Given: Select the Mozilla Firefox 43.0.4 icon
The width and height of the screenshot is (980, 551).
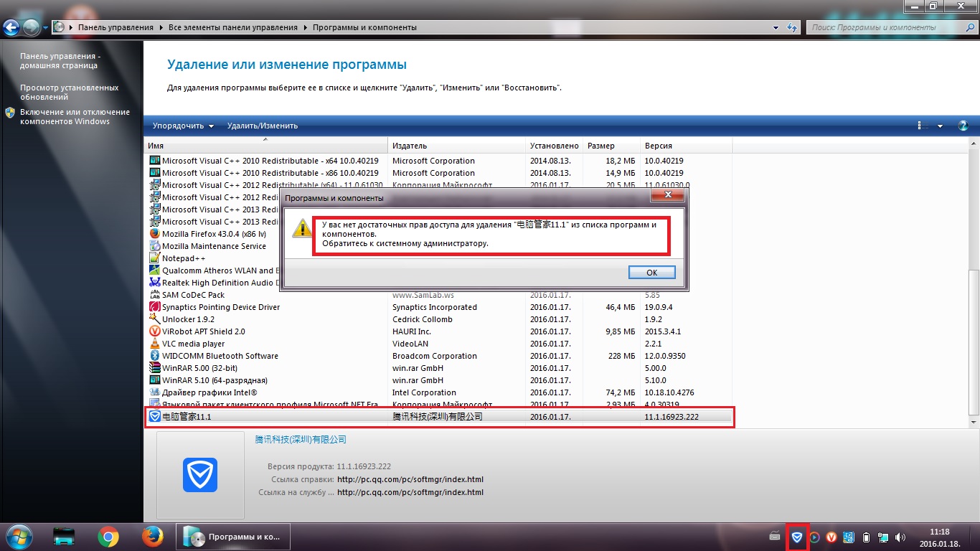Looking at the screenshot, I should point(154,234).
